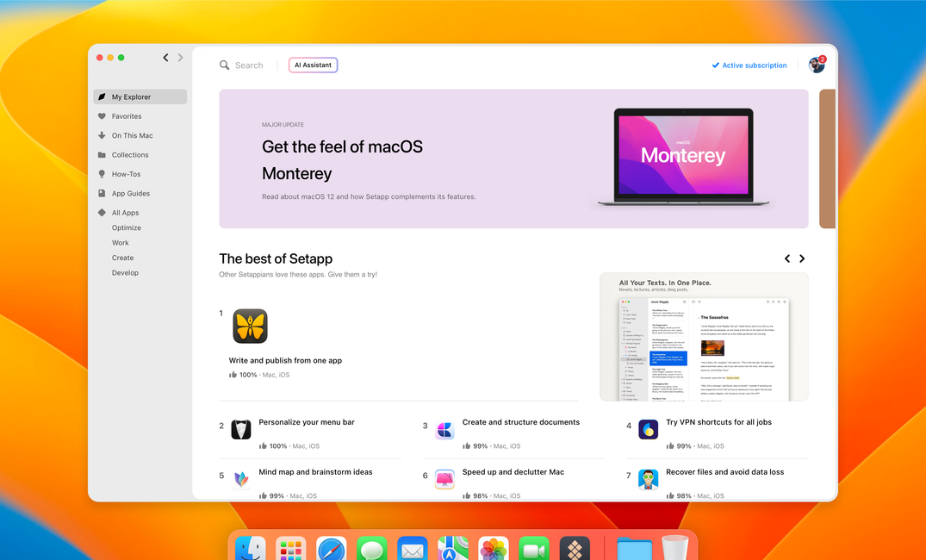This screenshot has width=926, height=560.
Task: Click the Monterey MacBook illustration
Action: click(683, 157)
